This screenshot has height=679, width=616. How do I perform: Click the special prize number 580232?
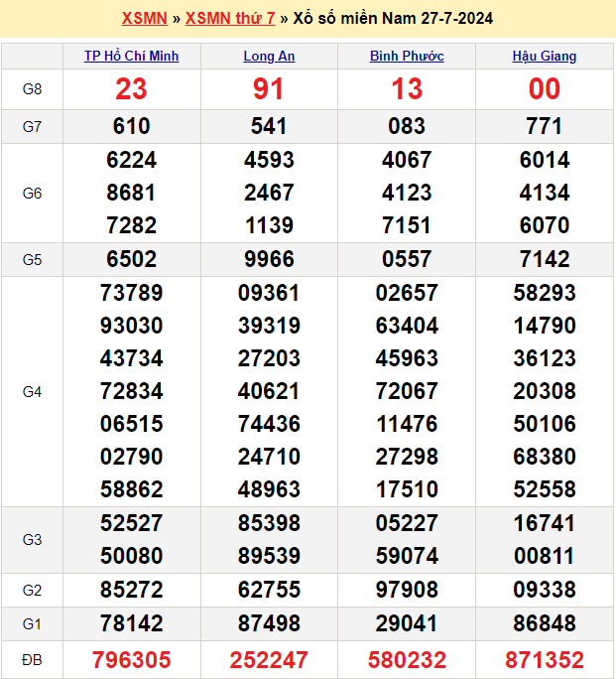pyautogui.click(x=407, y=659)
